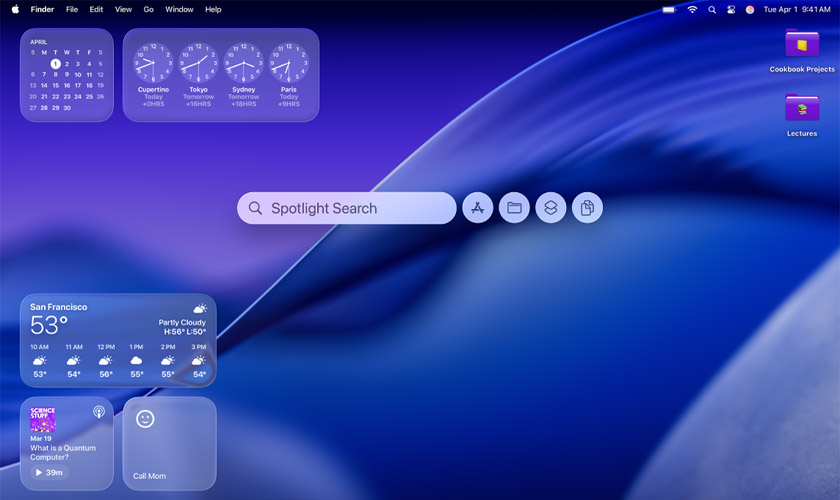Open Control Center from the menu bar
Screen dimensions: 840x500
[731, 9]
